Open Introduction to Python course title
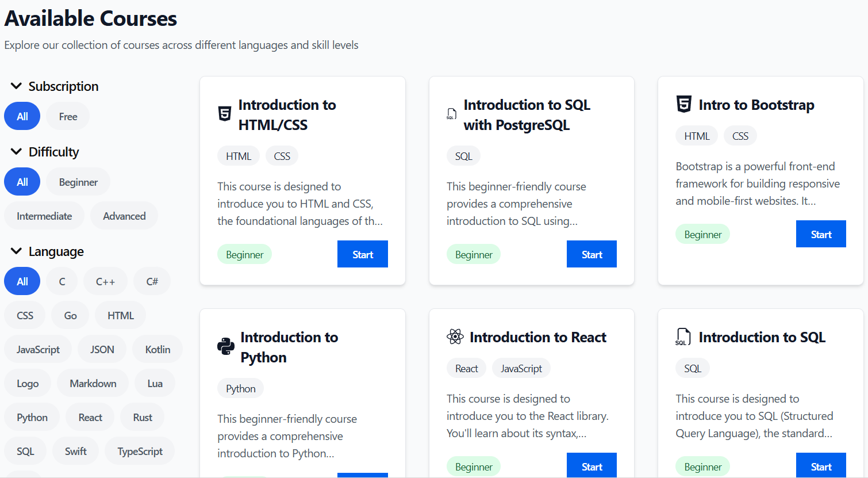 click(289, 347)
